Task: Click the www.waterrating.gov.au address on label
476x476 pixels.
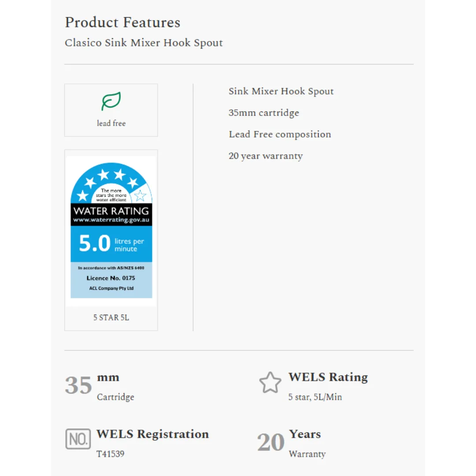Action: 111,220
